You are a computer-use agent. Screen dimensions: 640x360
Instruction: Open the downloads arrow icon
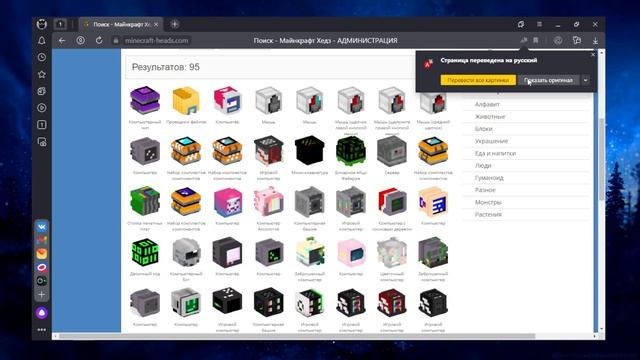pyautogui.click(x=596, y=40)
